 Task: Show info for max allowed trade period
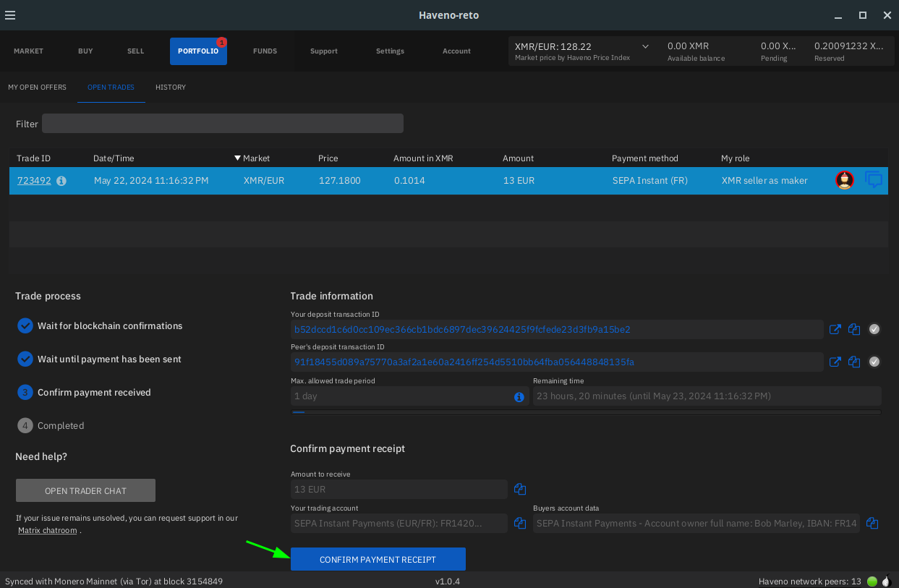pos(519,397)
